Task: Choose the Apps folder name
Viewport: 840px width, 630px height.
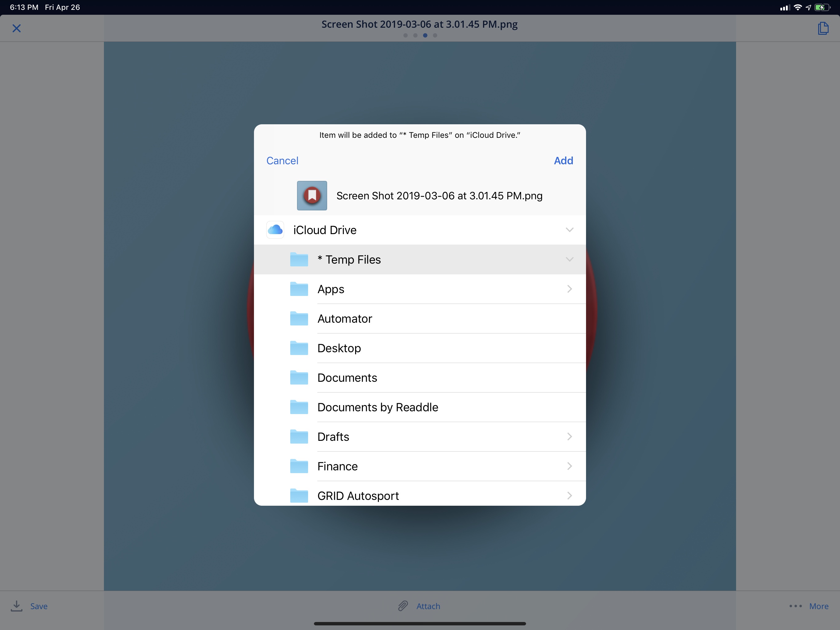Action: click(x=331, y=289)
